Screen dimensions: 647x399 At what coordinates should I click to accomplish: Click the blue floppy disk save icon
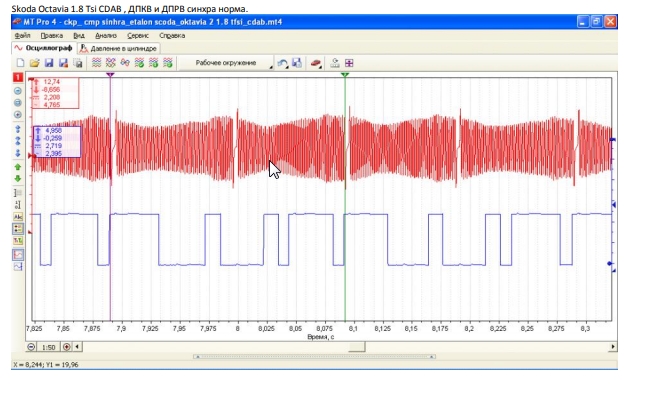(49, 63)
